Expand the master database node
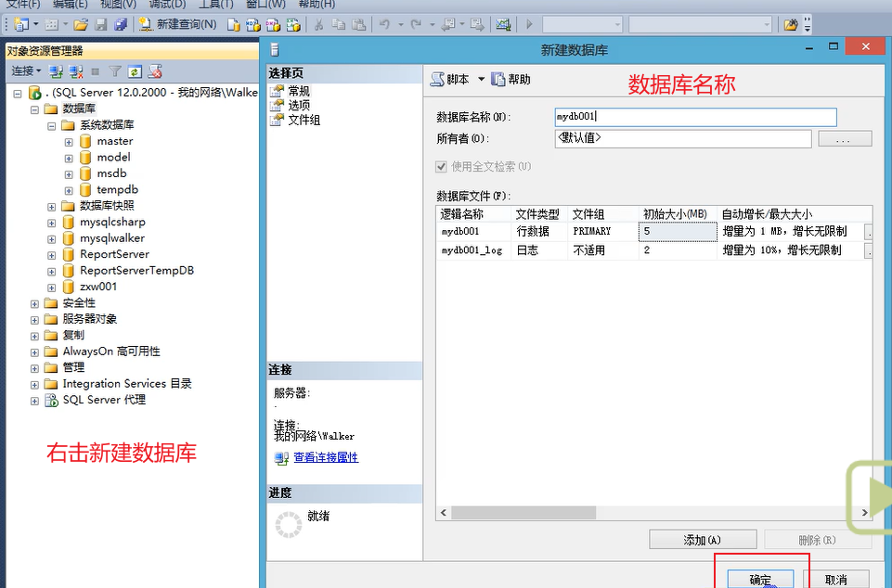This screenshot has height=588, width=892. (x=69, y=142)
